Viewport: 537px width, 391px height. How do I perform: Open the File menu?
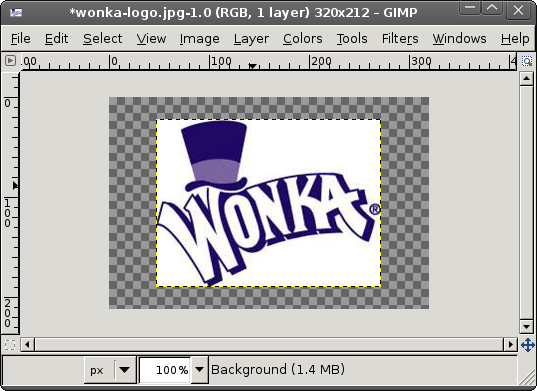21,38
